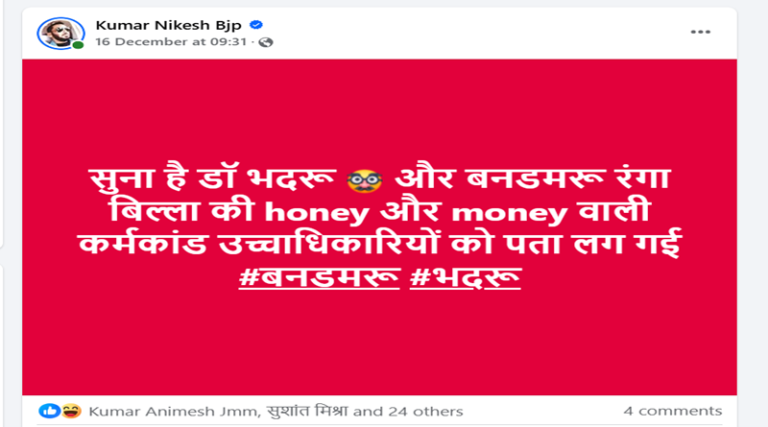View the 4 comments

click(x=672, y=411)
